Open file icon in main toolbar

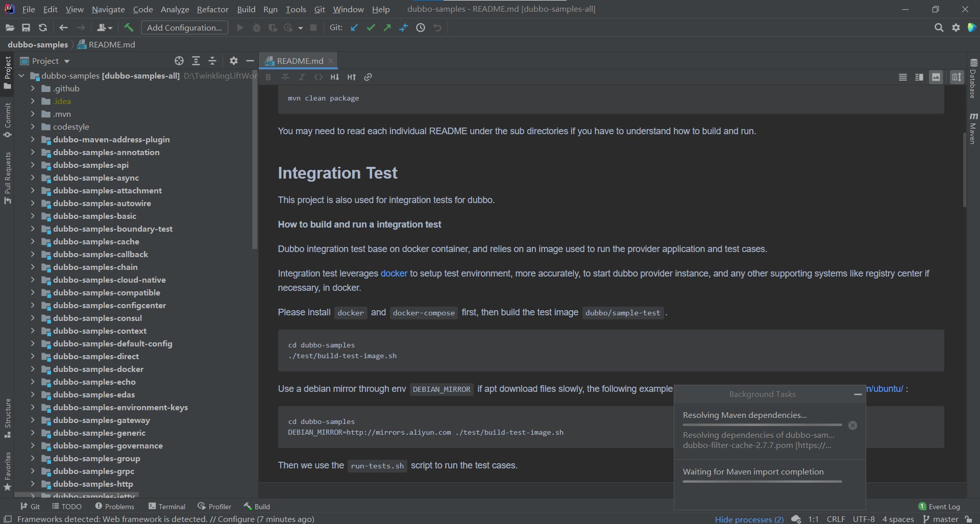pos(10,28)
